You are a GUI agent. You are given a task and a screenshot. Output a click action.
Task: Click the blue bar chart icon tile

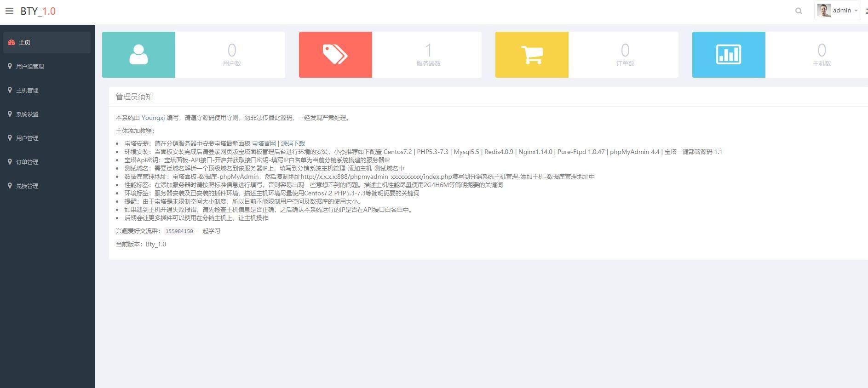tap(729, 55)
